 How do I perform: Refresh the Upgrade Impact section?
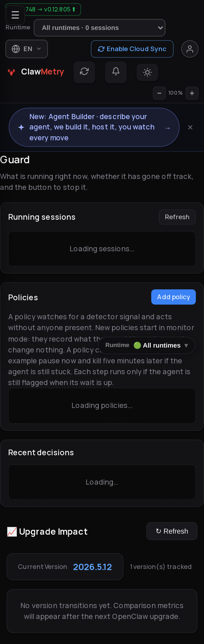[172, 531]
